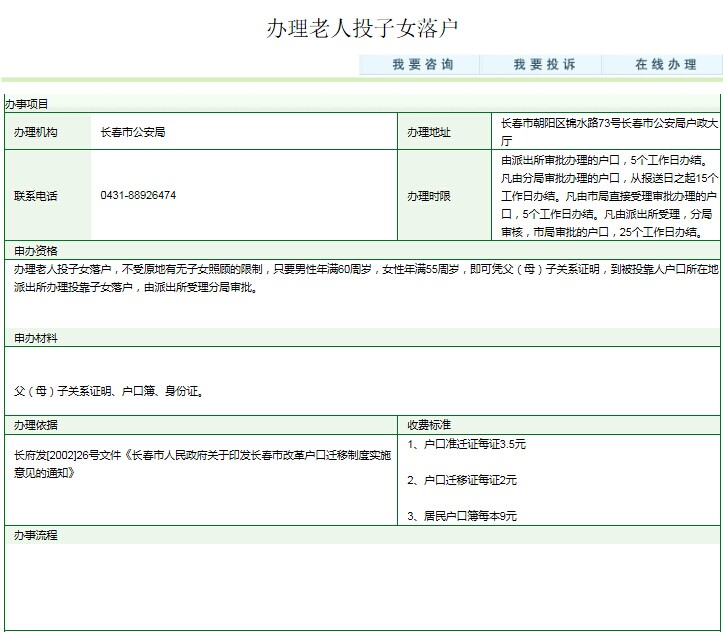This screenshot has width=723, height=632.
Task: Select the paragraph beginning 办理老人投子女落户，不受原地
Action: (x=366, y=278)
